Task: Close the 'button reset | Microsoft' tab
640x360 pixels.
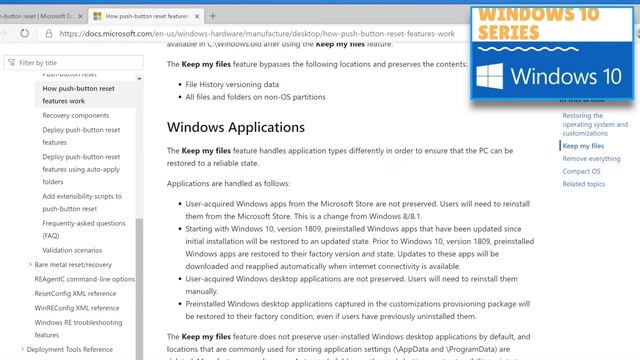Action: pyautogui.click(x=80, y=16)
